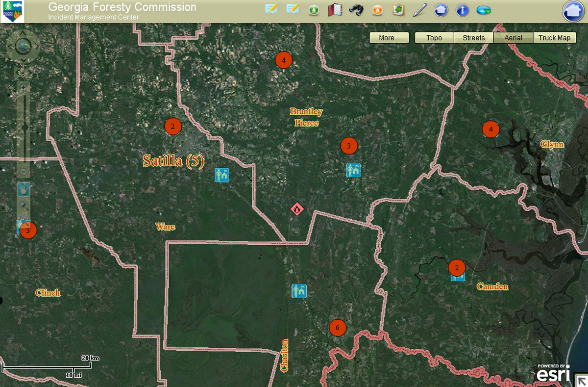The width and height of the screenshot is (588, 387).
Task: Click cluster marker 4 near Glynn
Action: [x=490, y=129]
